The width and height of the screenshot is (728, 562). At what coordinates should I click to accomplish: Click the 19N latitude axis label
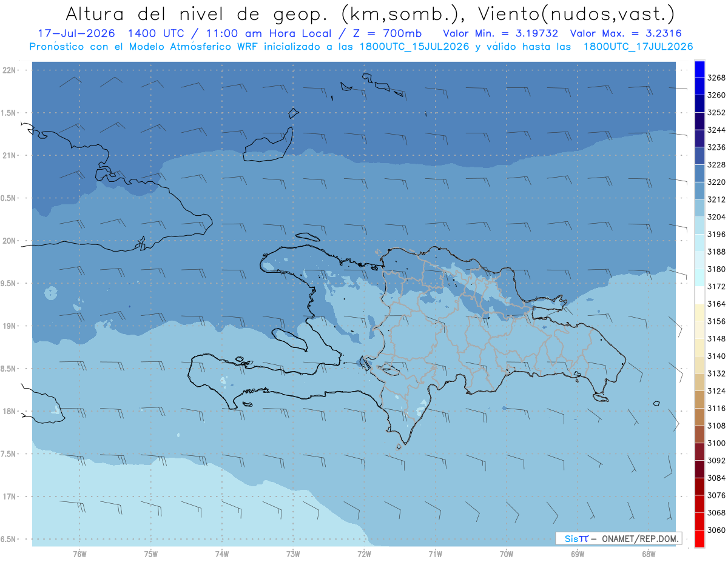point(10,326)
